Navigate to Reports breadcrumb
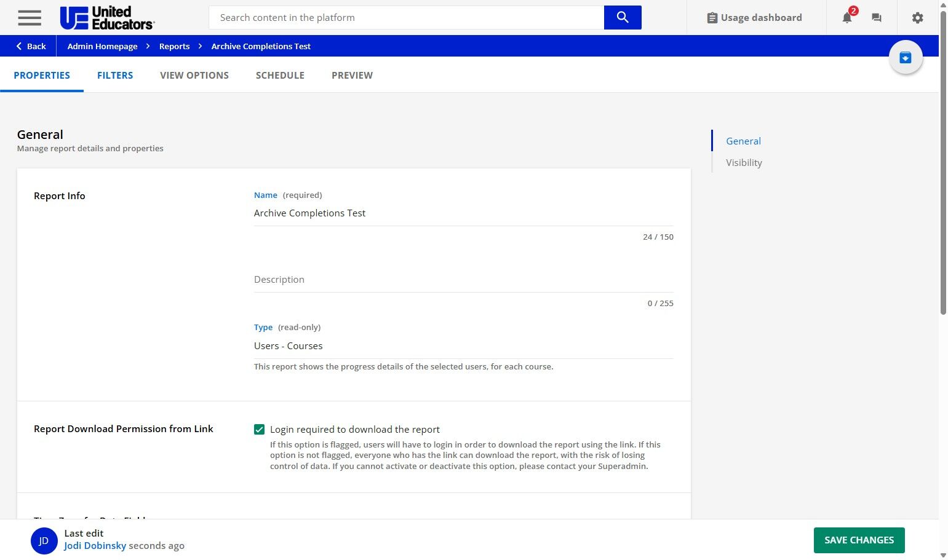Image resolution: width=948 pixels, height=560 pixels. (x=174, y=46)
